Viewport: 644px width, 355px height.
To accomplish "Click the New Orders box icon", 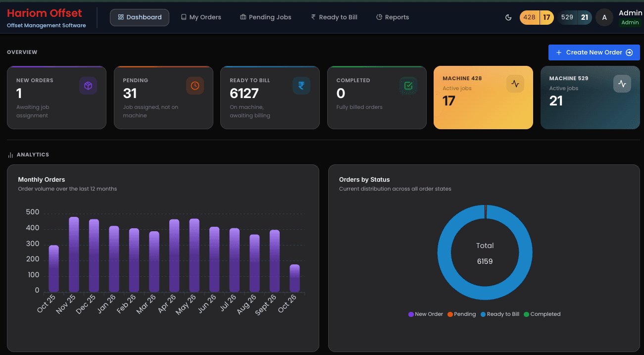I will coord(88,86).
